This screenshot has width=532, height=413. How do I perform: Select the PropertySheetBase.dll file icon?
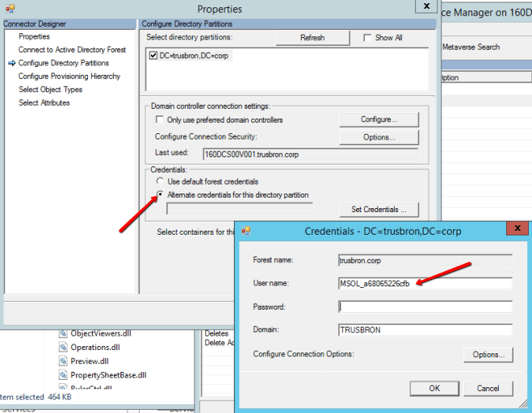[63, 375]
